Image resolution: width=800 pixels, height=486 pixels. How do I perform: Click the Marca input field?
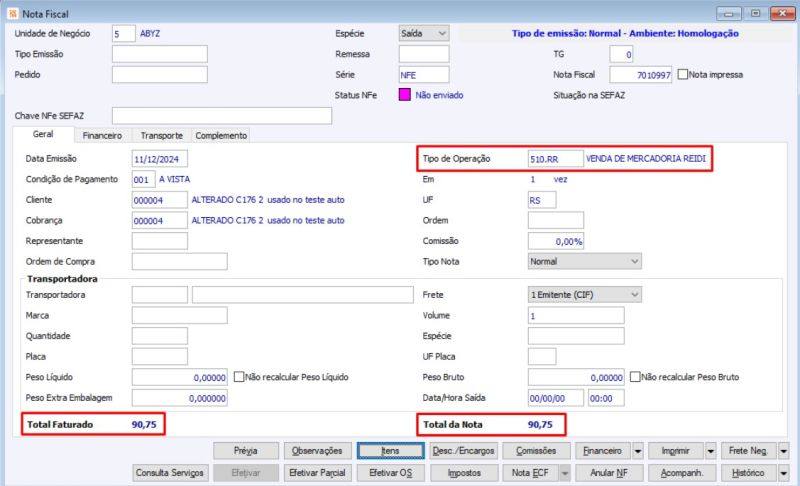180,315
